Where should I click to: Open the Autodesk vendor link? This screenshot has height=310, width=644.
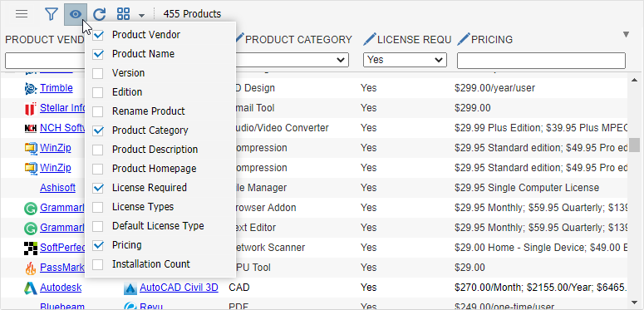coord(61,288)
